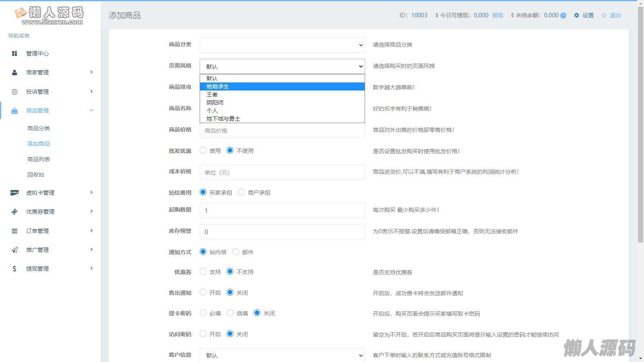Open the 商品分类 dropdown

coord(282,45)
